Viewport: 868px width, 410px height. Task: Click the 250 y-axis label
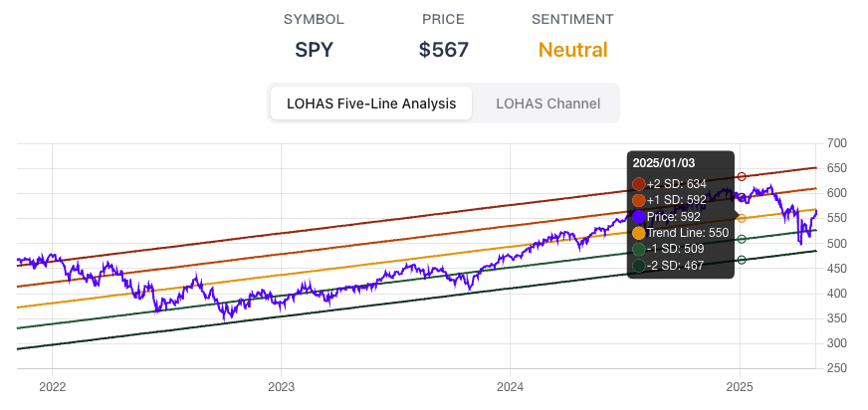[836, 369]
